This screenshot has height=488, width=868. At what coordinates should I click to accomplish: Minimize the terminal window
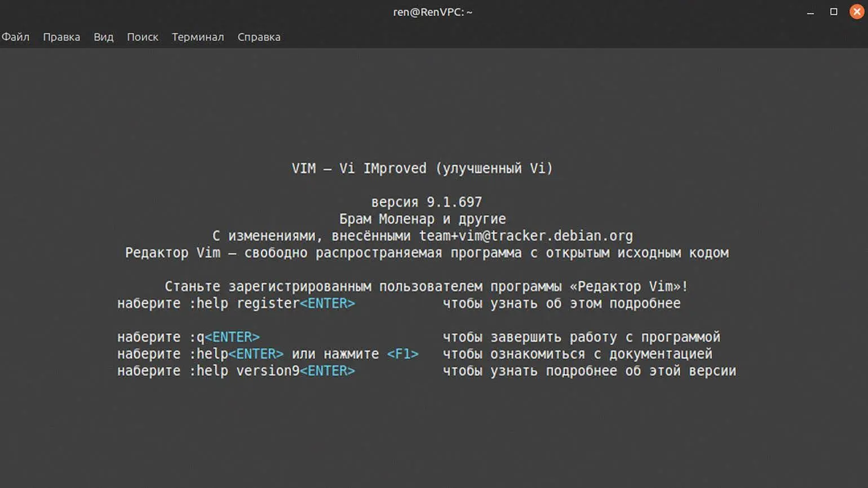810,12
